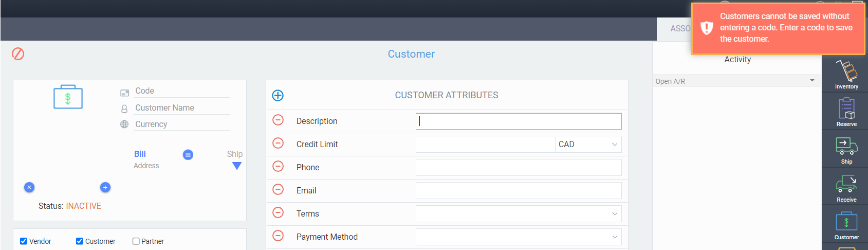Expand the Terms dropdown
868x250 pixels.
pyautogui.click(x=519, y=213)
